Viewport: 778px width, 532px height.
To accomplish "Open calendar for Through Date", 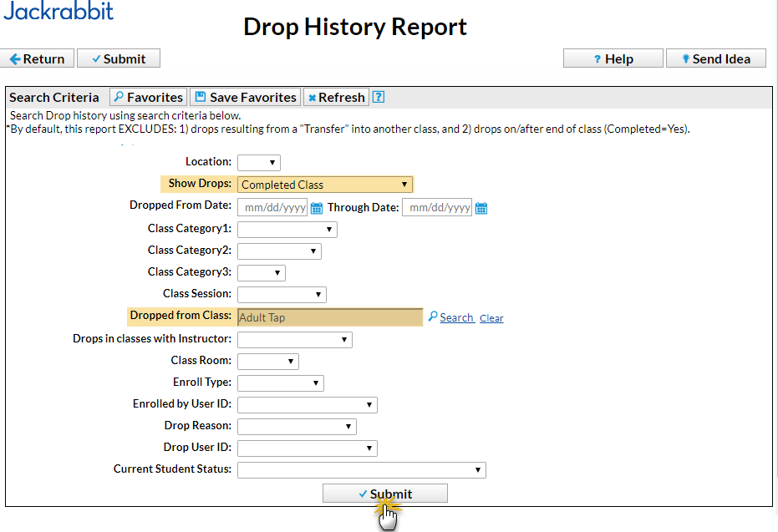I will (x=481, y=208).
